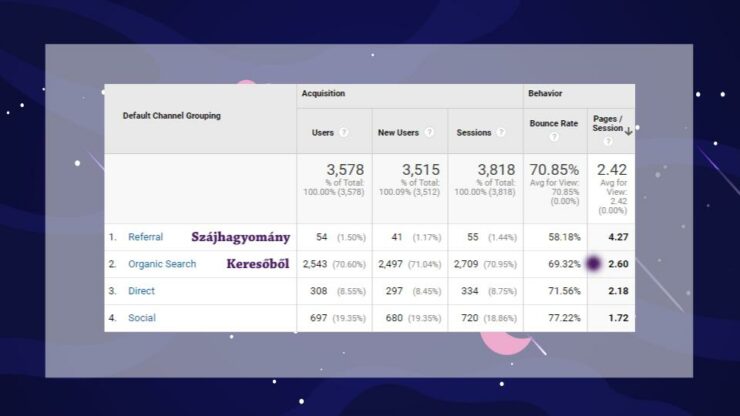Click the Organic Search Users value 2,543
This screenshot has width=740, height=416.
click(x=315, y=264)
